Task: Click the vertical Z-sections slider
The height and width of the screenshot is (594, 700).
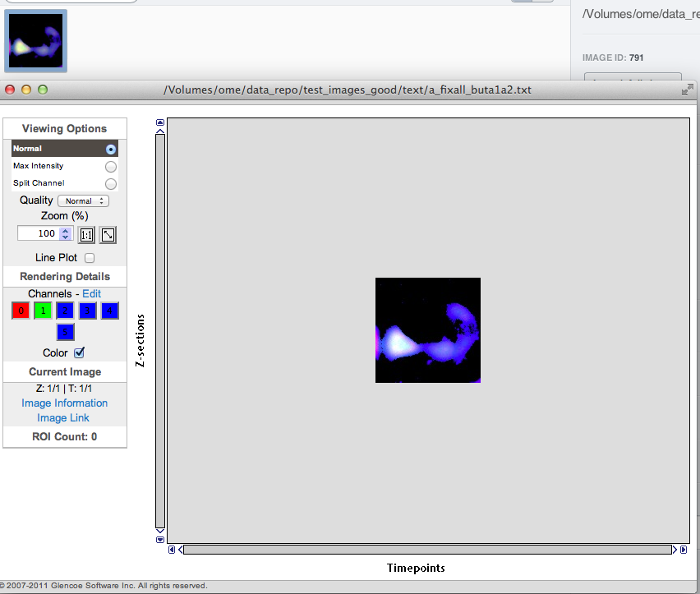Action: point(160,331)
